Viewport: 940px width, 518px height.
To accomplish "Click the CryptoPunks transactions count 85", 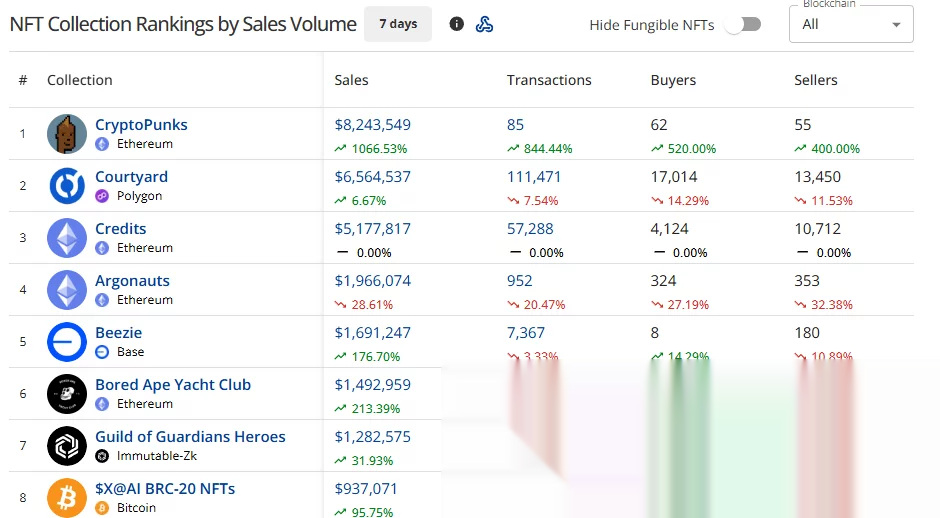I will (x=515, y=125).
